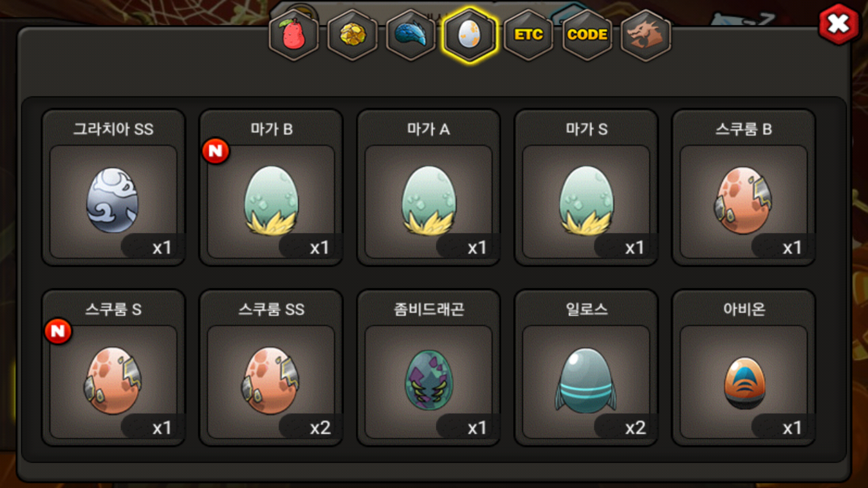Open the blue dragon claw tab
This screenshot has height=488, width=868.
click(411, 35)
